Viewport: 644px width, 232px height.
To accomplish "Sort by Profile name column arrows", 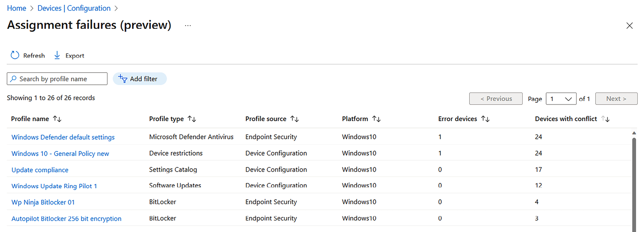I will click(x=57, y=119).
